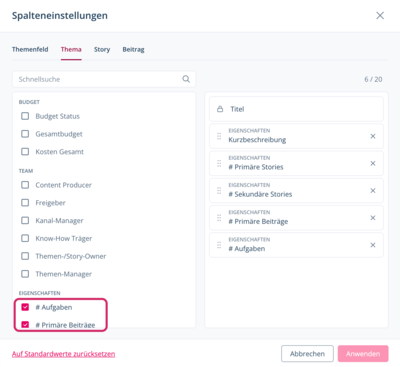400x367 pixels.
Task: Close the Spalteneinstellungen dialog
Action: point(380,16)
